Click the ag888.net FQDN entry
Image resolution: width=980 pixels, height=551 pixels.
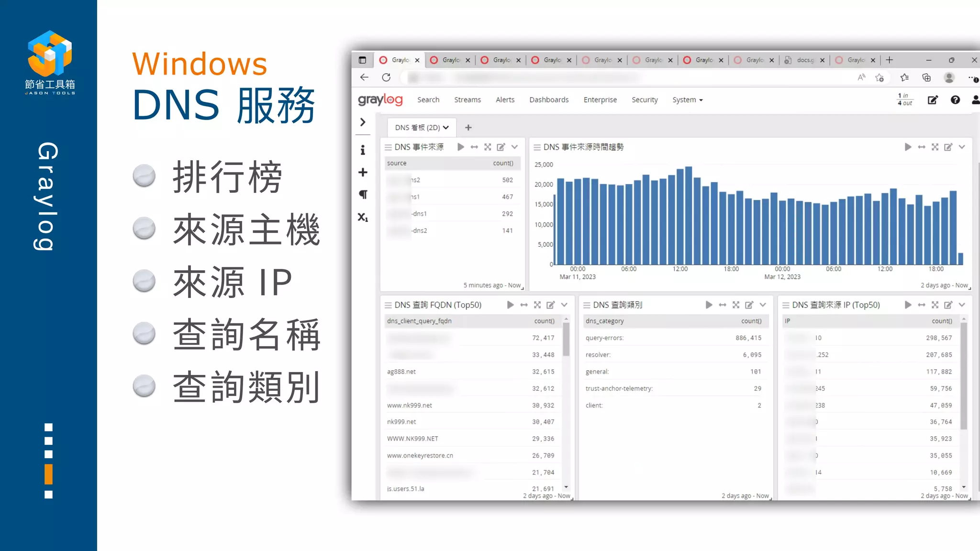click(401, 372)
